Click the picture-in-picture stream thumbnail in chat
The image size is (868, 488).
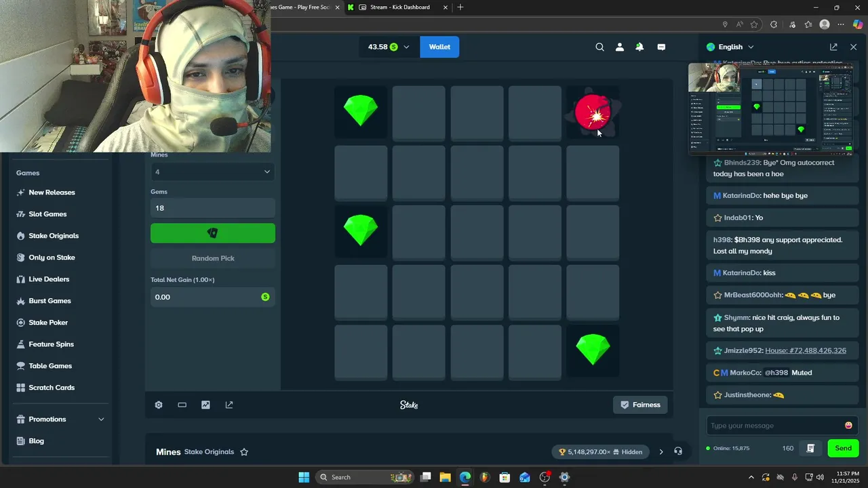(770, 110)
